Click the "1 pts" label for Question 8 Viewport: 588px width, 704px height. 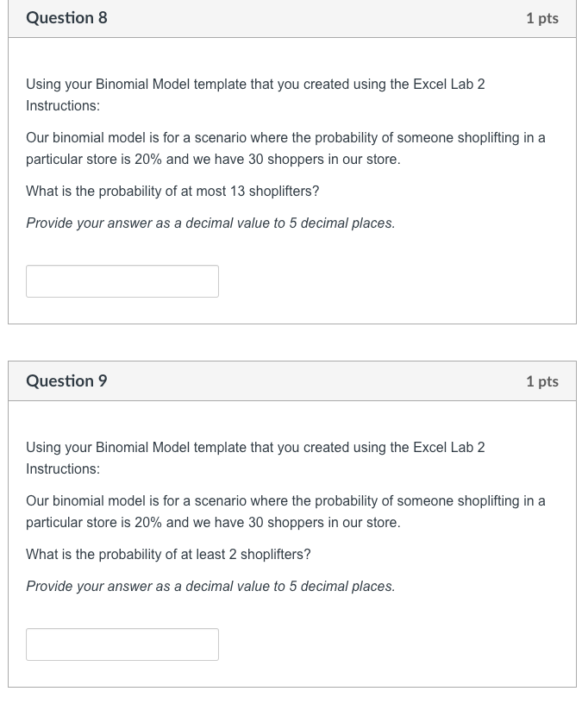click(541, 18)
